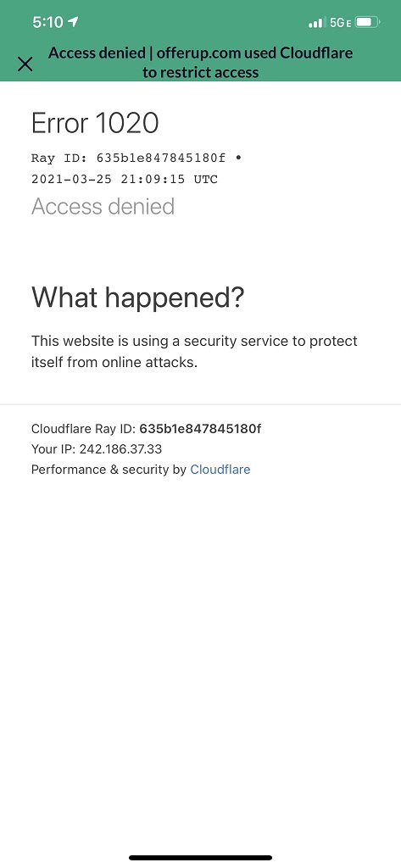Open the Cloudflare link

[220, 470]
